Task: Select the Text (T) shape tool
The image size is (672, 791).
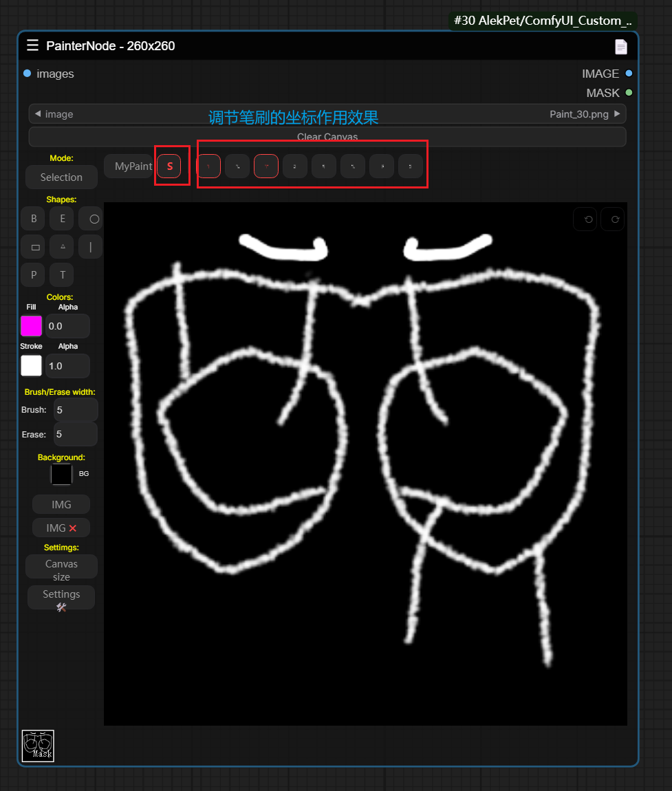Action: [62, 275]
